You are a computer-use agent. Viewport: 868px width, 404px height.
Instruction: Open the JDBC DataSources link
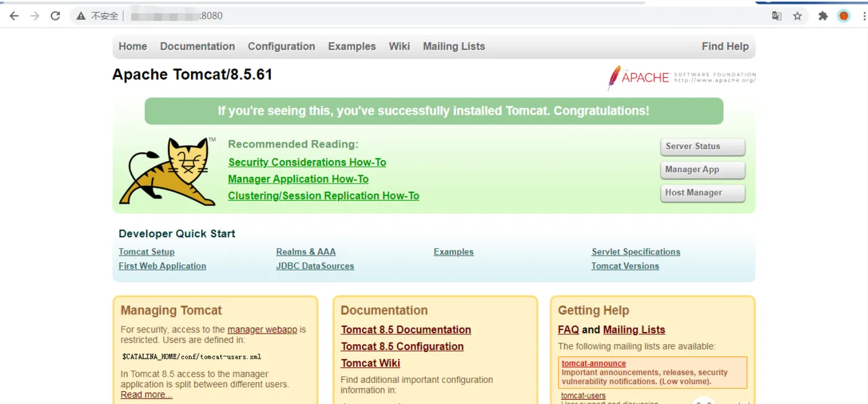315,266
